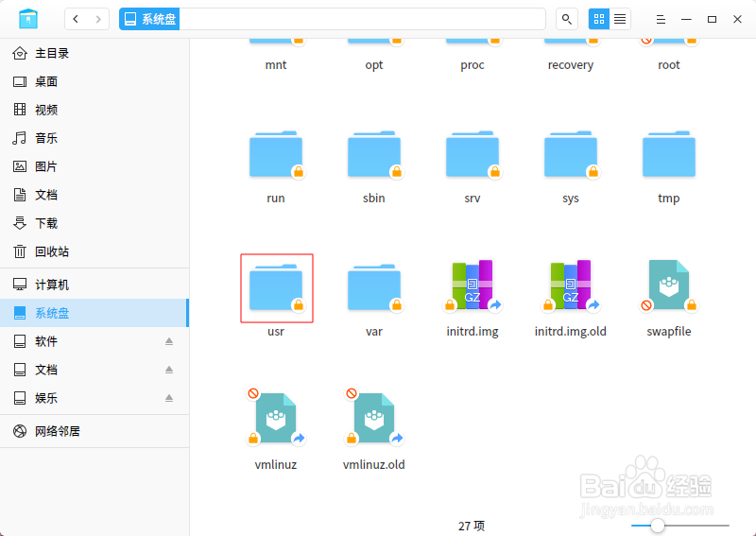Open the var folder

(x=374, y=288)
